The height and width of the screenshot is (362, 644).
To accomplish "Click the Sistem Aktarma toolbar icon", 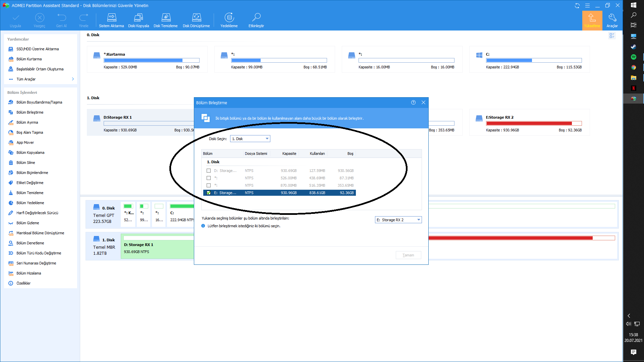I will pyautogui.click(x=112, y=17).
